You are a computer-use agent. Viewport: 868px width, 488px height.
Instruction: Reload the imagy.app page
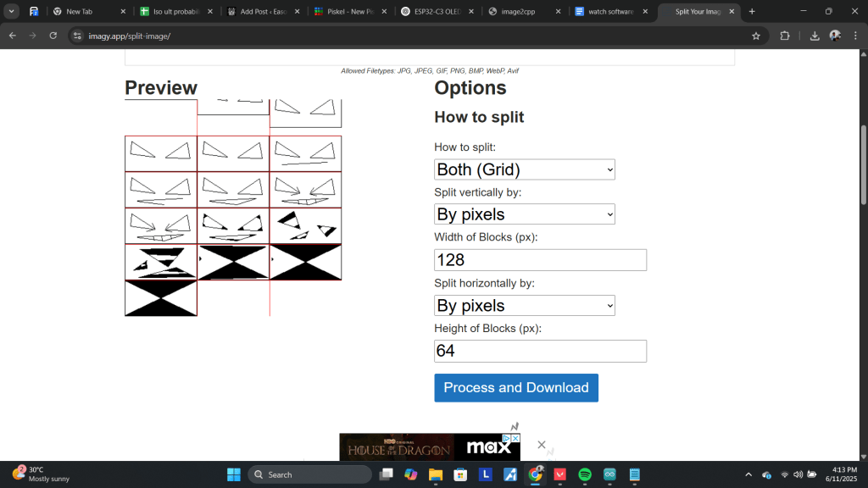coord(53,36)
